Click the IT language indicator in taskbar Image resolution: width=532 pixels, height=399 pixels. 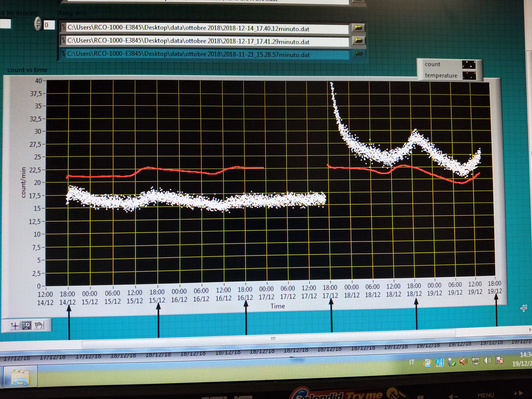pyautogui.click(x=412, y=362)
